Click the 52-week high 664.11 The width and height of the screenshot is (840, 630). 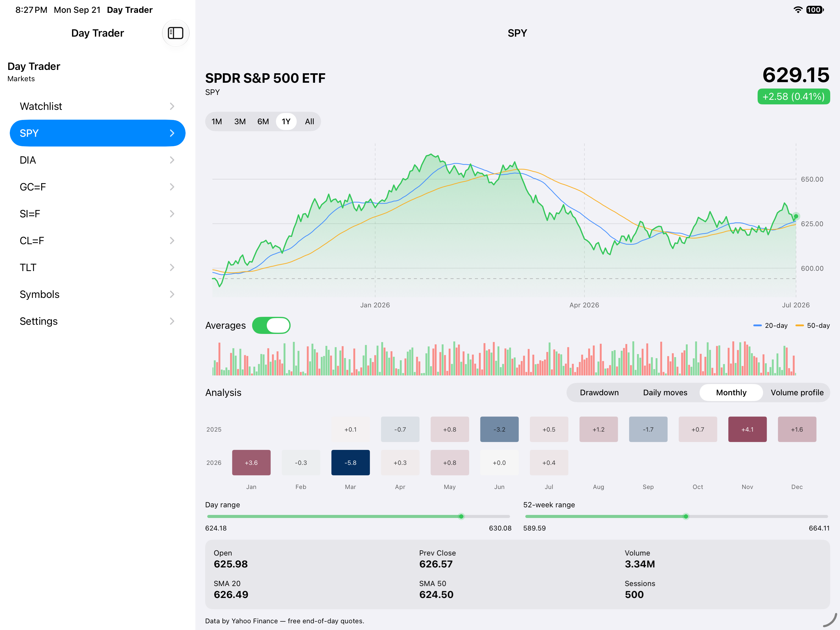819,528
